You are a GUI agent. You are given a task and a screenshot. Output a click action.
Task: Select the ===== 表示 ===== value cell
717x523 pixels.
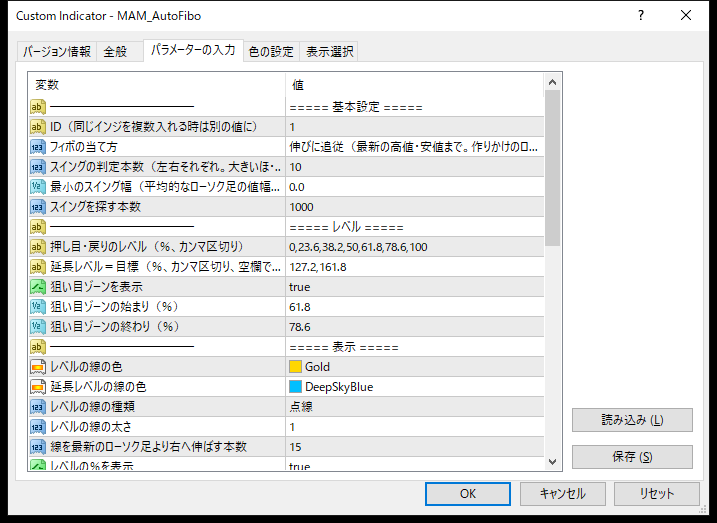click(415, 347)
